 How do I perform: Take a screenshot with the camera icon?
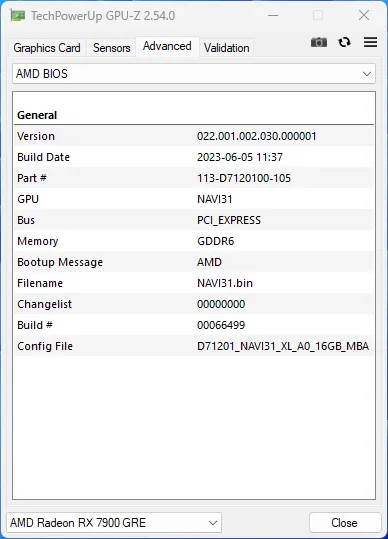(x=319, y=42)
